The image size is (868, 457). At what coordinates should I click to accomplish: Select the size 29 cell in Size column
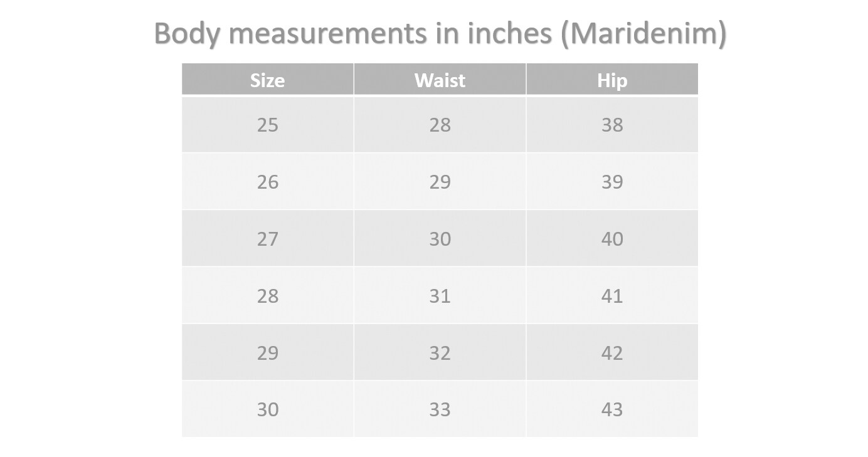point(268,352)
